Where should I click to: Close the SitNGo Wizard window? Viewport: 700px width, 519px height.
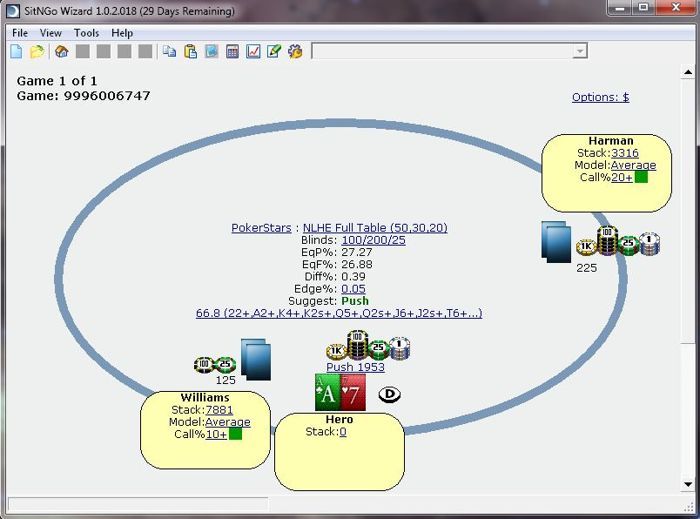point(676,8)
